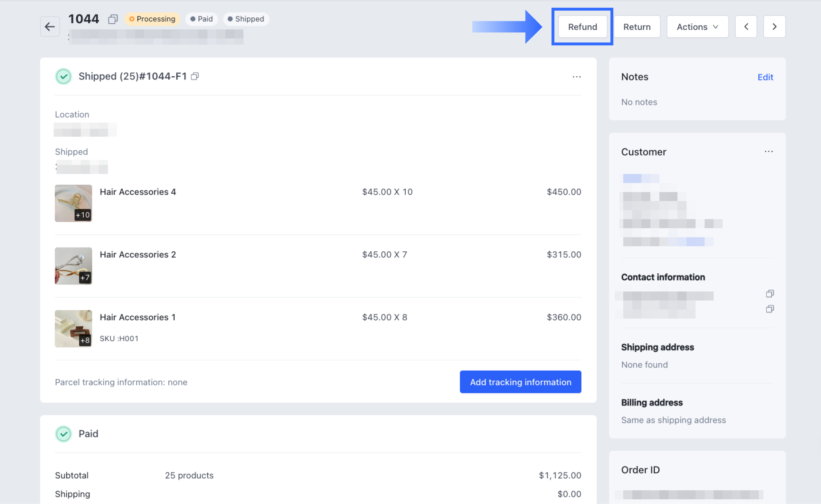Click the Hair Accessories 1 product name

coord(137,317)
